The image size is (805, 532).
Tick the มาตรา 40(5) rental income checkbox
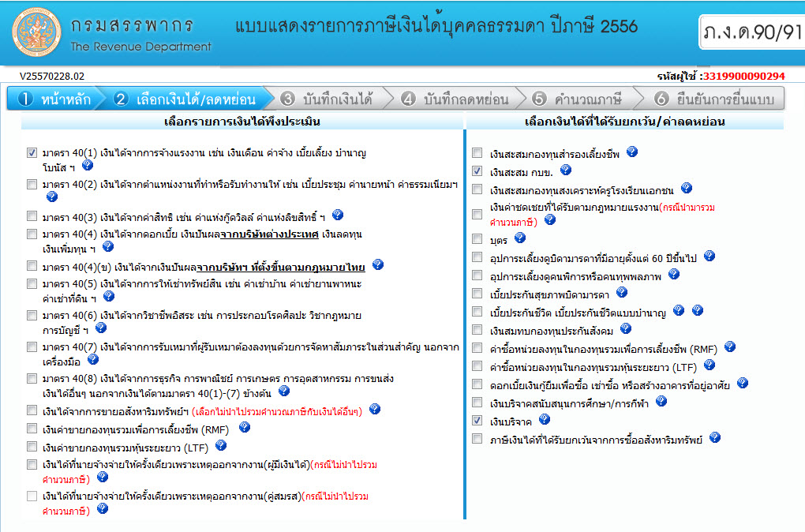coord(32,283)
